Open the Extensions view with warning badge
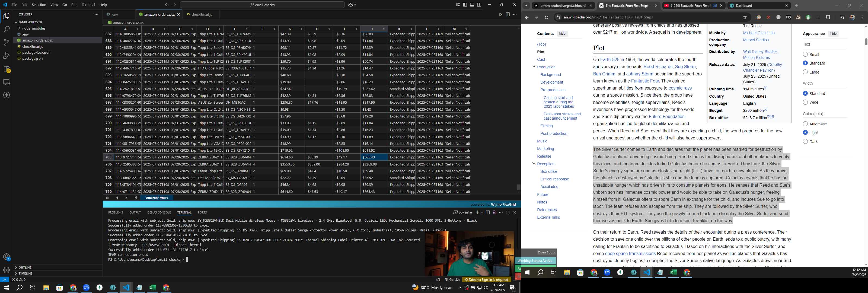This screenshot has height=293, width=868. (x=7, y=69)
